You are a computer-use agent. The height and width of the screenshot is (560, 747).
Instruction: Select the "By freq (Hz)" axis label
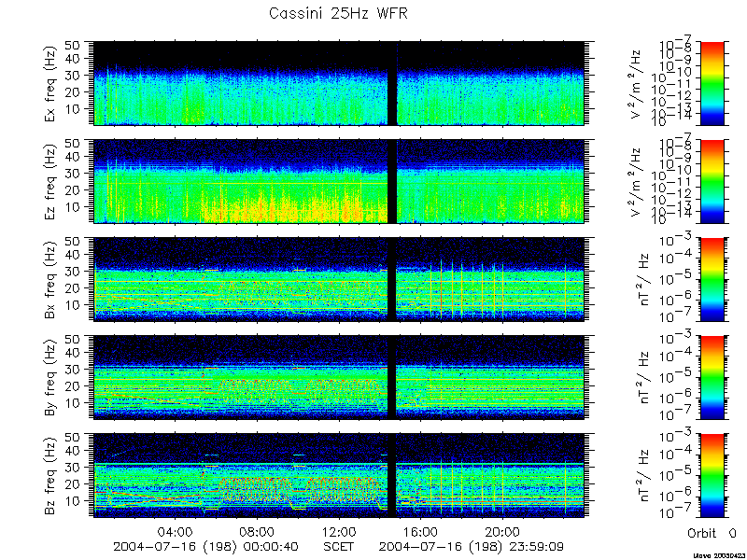coord(50,378)
